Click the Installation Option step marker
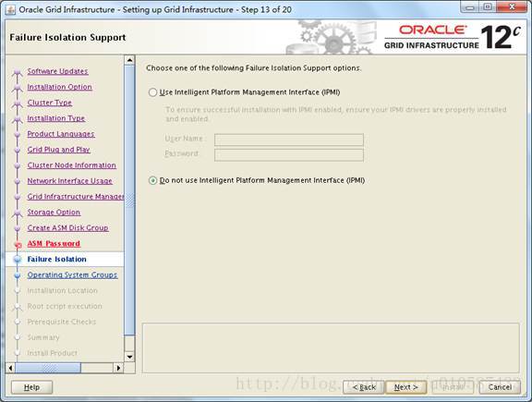 click(18, 88)
